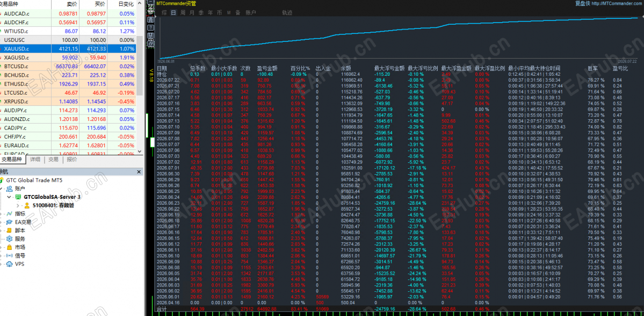Image resolution: width=644 pixels, height=316 pixels.
Task: Collapse the 账户 accounts tree node
Action: click(1, 188)
